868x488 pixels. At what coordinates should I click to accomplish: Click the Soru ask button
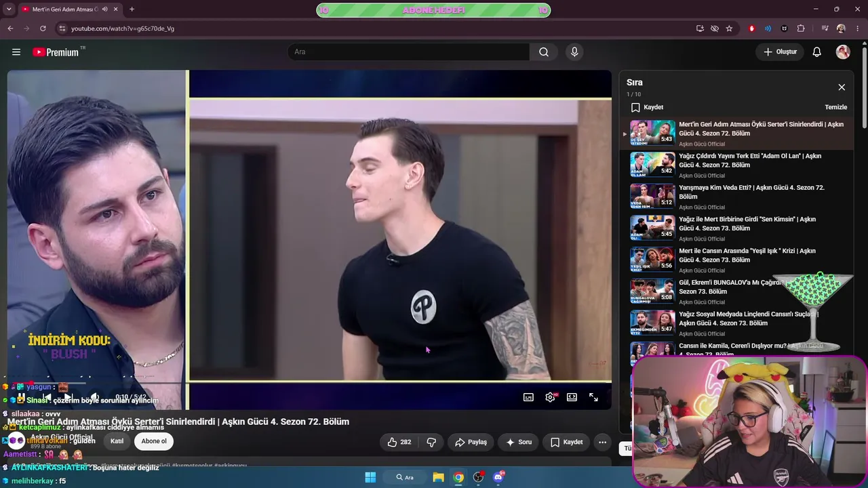click(x=519, y=442)
